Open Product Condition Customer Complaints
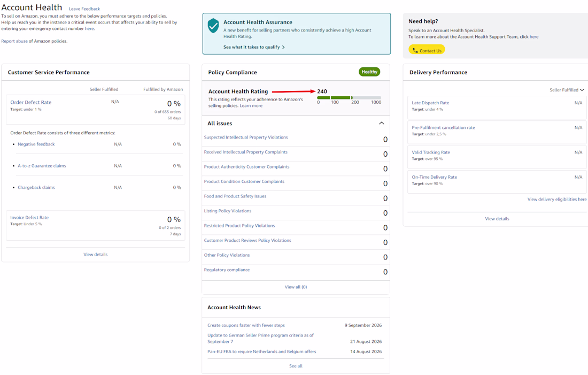 (244, 181)
